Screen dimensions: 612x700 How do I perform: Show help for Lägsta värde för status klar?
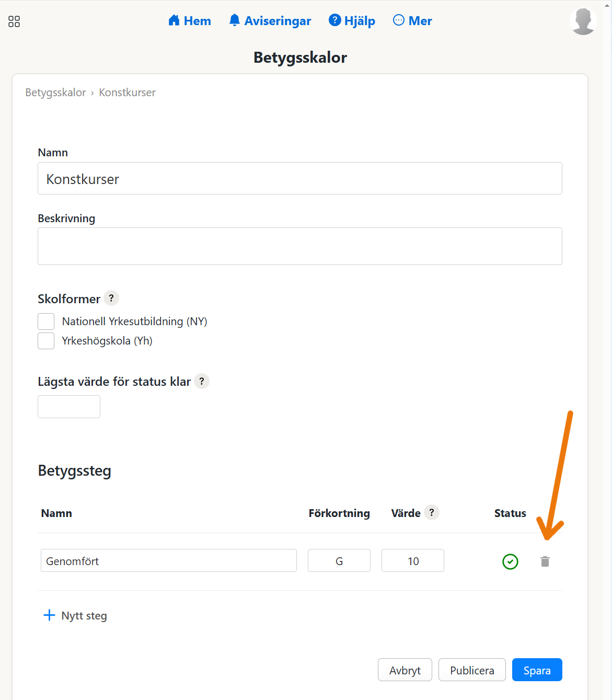click(x=202, y=381)
